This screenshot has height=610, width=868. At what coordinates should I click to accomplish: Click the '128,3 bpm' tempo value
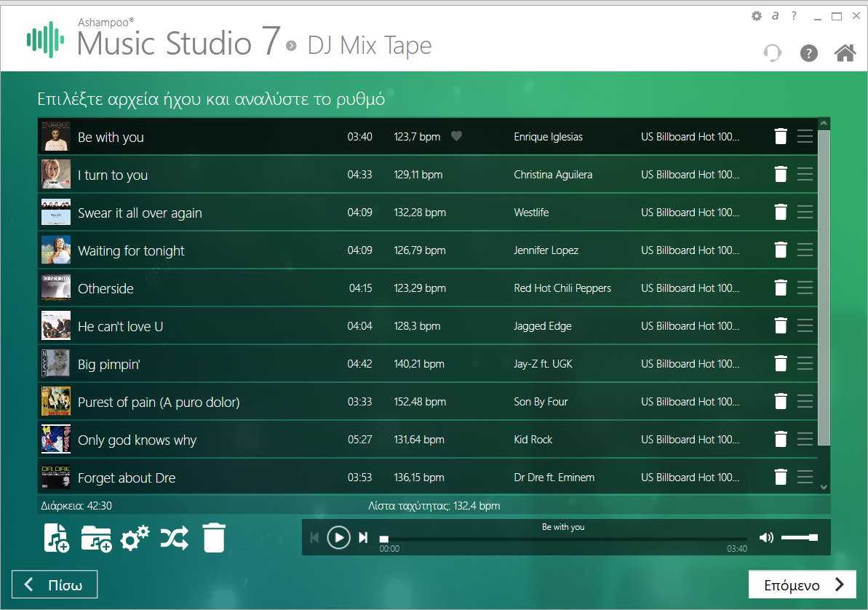[x=417, y=326]
